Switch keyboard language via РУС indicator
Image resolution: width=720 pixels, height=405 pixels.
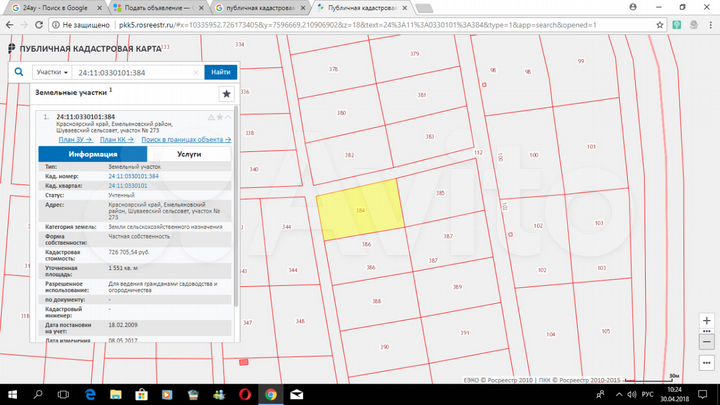pos(645,395)
